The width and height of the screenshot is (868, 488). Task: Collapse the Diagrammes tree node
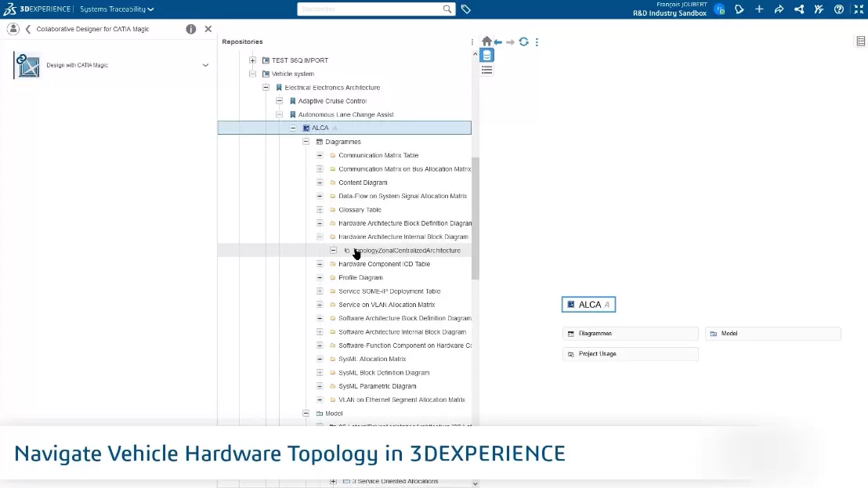click(x=306, y=142)
